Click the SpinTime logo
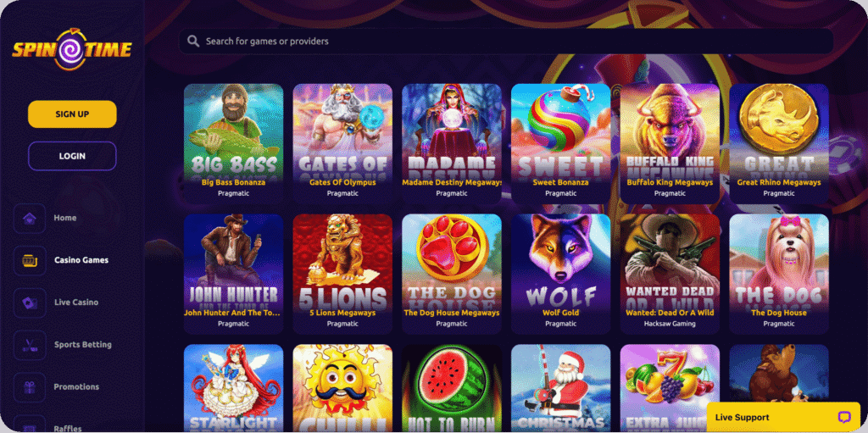The height and width of the screenshot is (433, 868). coord(72,50)
